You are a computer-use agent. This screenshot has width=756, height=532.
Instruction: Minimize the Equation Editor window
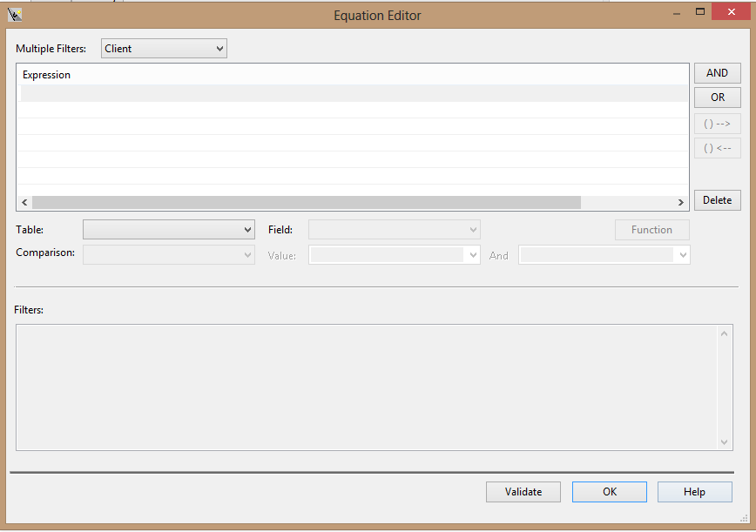(673, 11)
